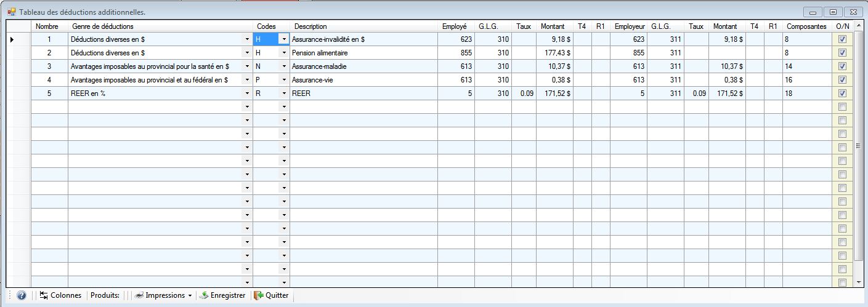Image resolution: width=868 pixels, height=307 pixels.
Task: Click the window icon in title bar
Action: (x=12, y=12)
